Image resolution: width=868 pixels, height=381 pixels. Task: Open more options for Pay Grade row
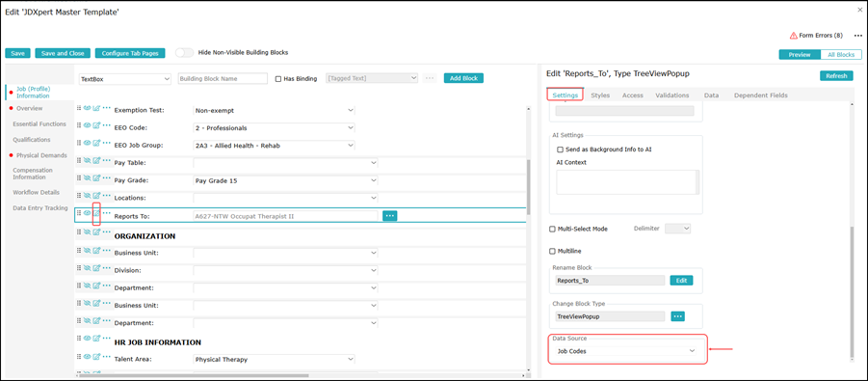pos(107,179)
